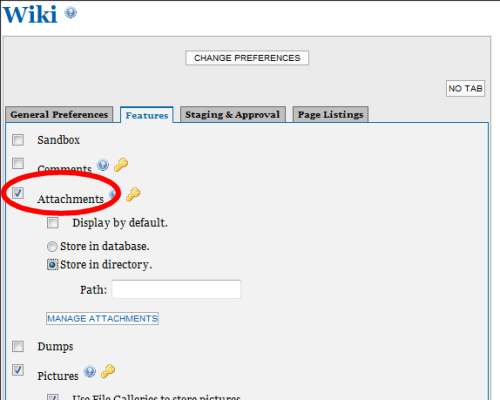
Task: Select Store in directory radio button
Action: [52, 265]
